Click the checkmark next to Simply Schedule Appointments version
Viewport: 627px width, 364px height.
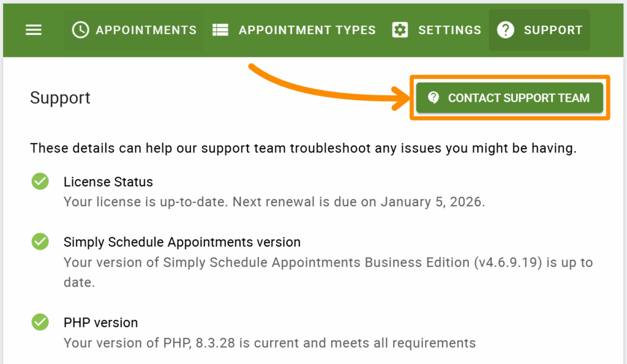pyautogui.click(x=40, y=242)
